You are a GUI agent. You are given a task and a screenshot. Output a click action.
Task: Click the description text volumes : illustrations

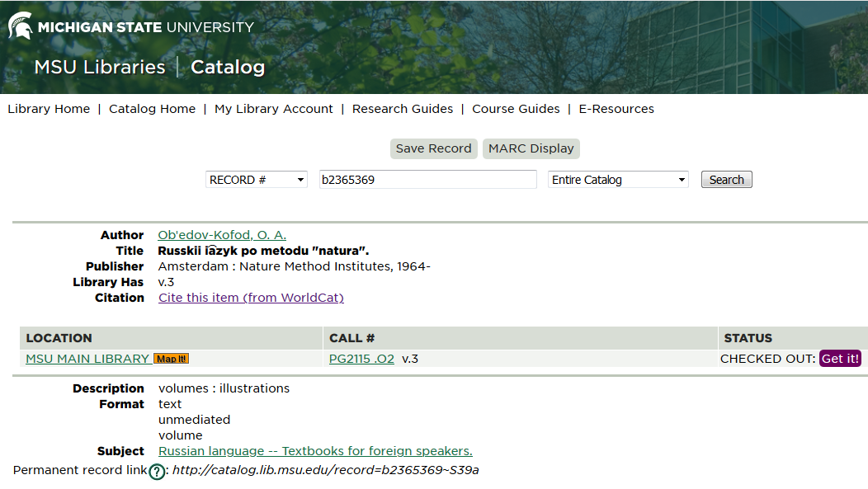pyautogui.click(x=224, y=388)
